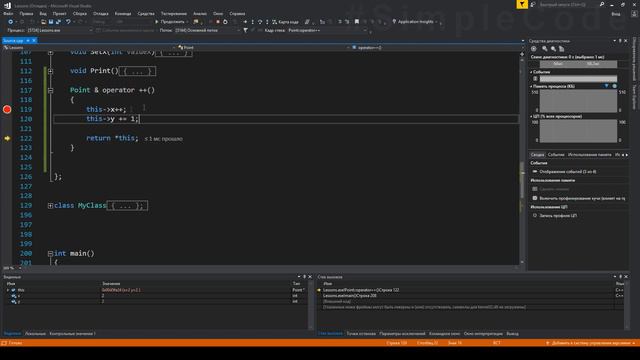
Task: Click the Open file folder icon
Action: point(43,22)
